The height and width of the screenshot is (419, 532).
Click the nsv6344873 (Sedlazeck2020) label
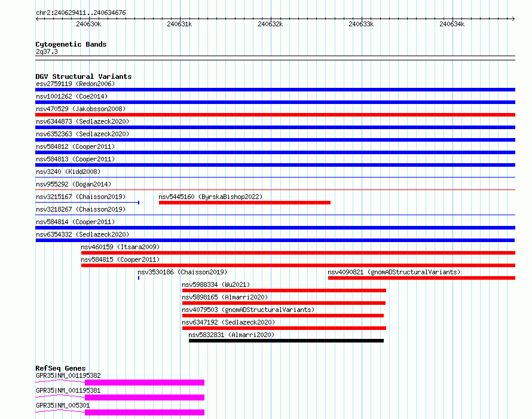(82, 121)
